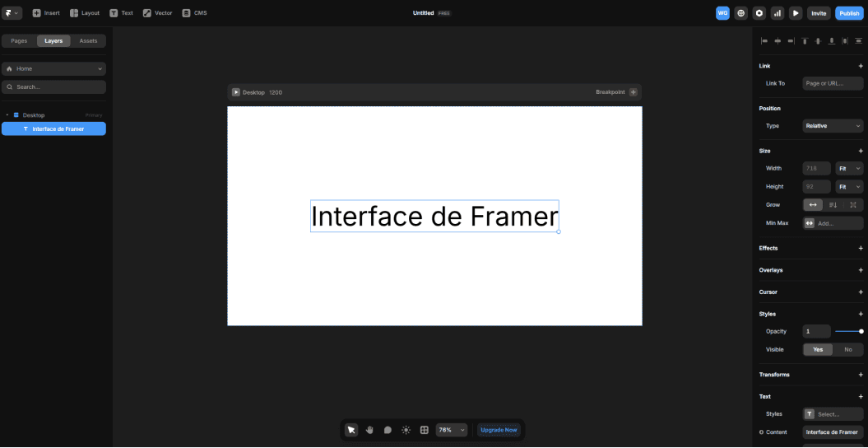The height and width of the screenshot is (448, 868).
Task: Set Visible to Yes
Action: tap(818, 349)
